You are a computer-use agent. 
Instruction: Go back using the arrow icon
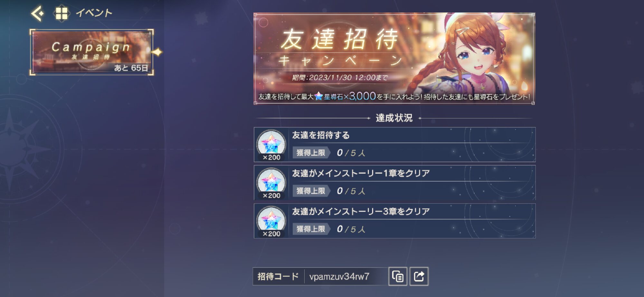[x=37, y=13]
